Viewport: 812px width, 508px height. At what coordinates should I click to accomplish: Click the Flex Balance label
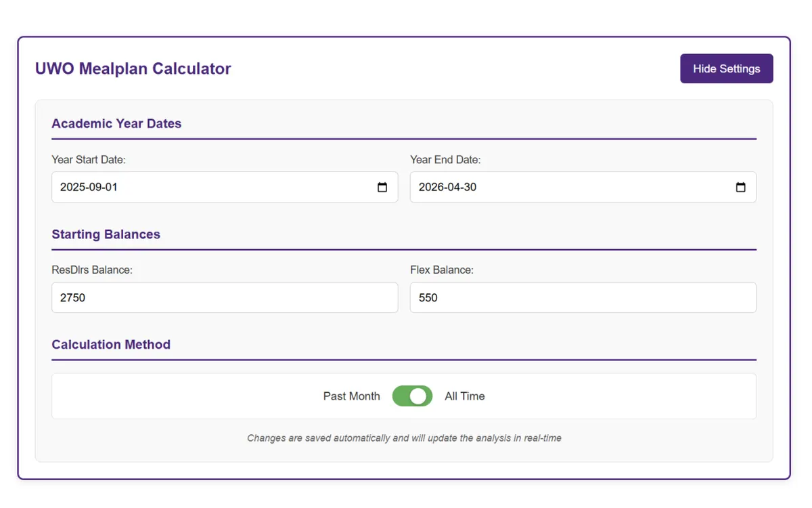(442, 270)
